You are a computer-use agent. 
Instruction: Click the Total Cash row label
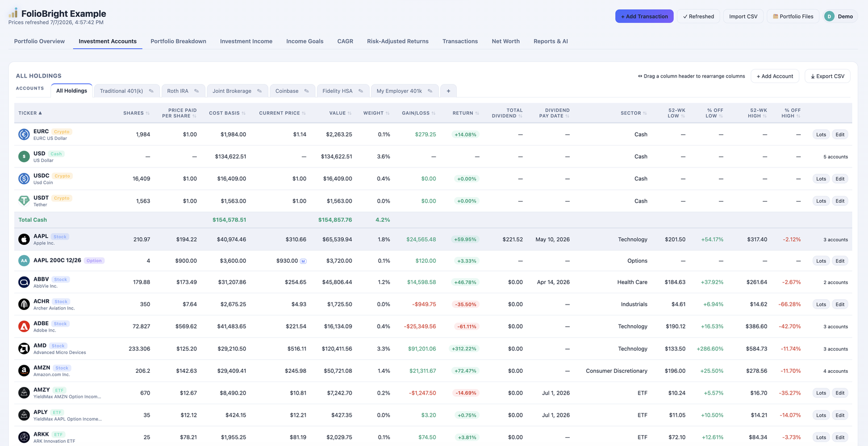33,220
